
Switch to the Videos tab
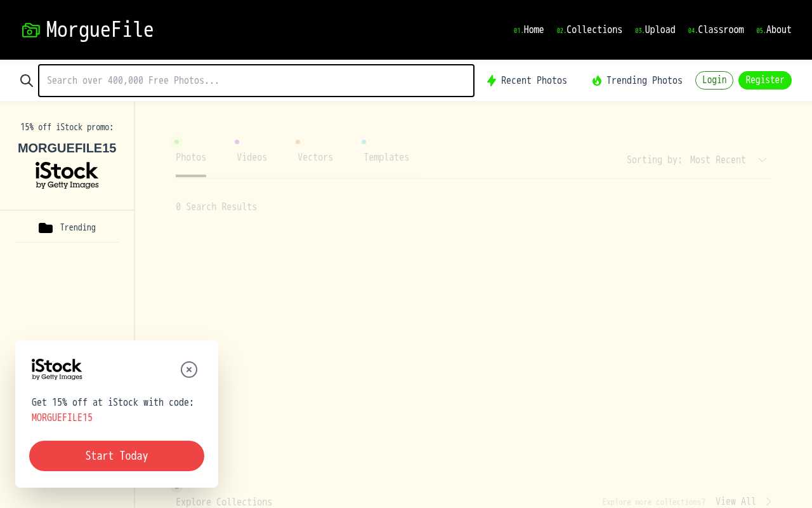[252, 157]
